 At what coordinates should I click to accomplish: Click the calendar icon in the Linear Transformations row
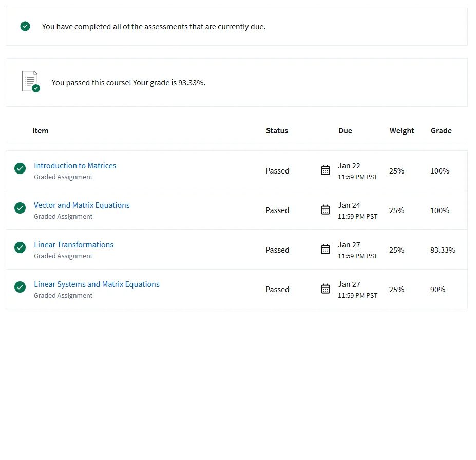click(326, 250)
